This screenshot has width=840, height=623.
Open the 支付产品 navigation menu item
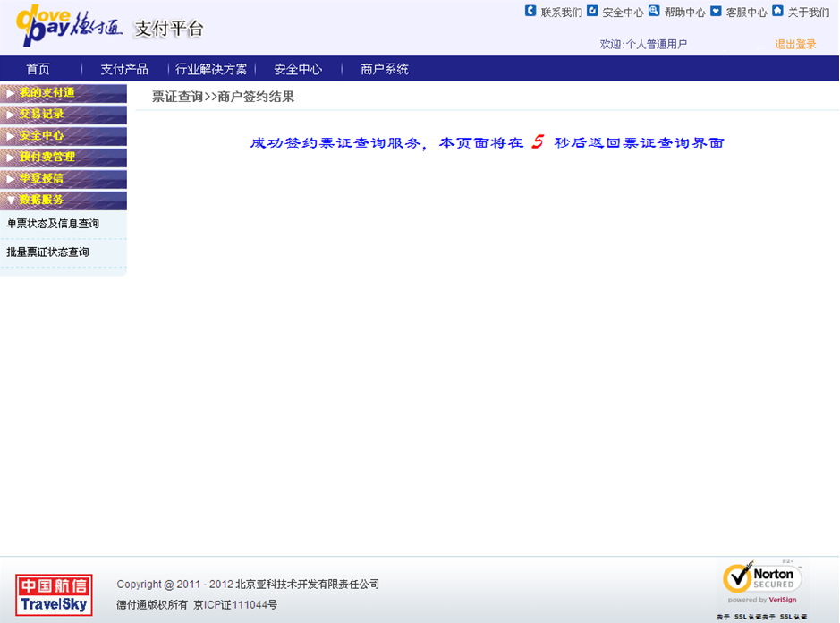click(x=124, y=69)
